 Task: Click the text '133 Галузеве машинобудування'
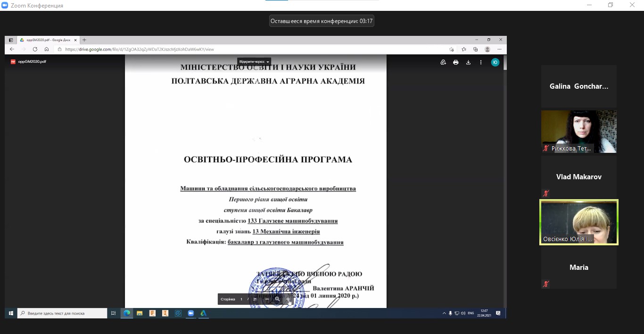[293, 221]
